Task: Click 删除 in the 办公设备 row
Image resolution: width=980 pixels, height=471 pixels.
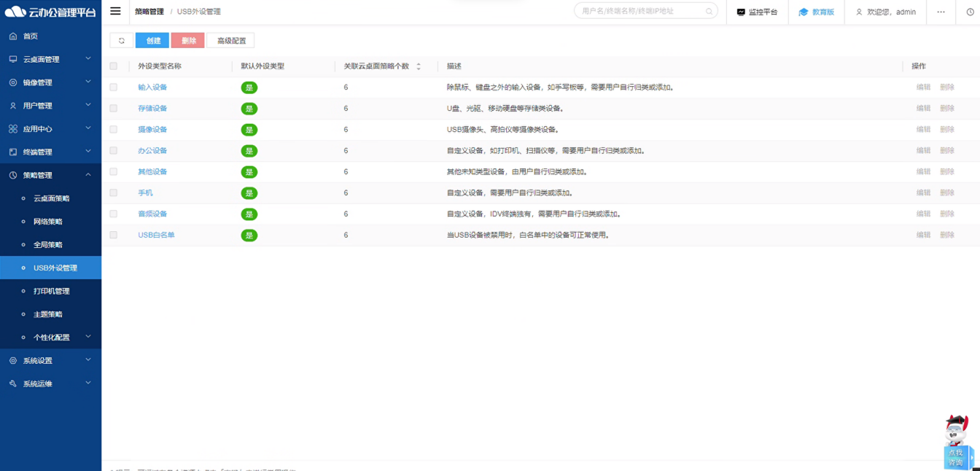Action: point(946,150)
